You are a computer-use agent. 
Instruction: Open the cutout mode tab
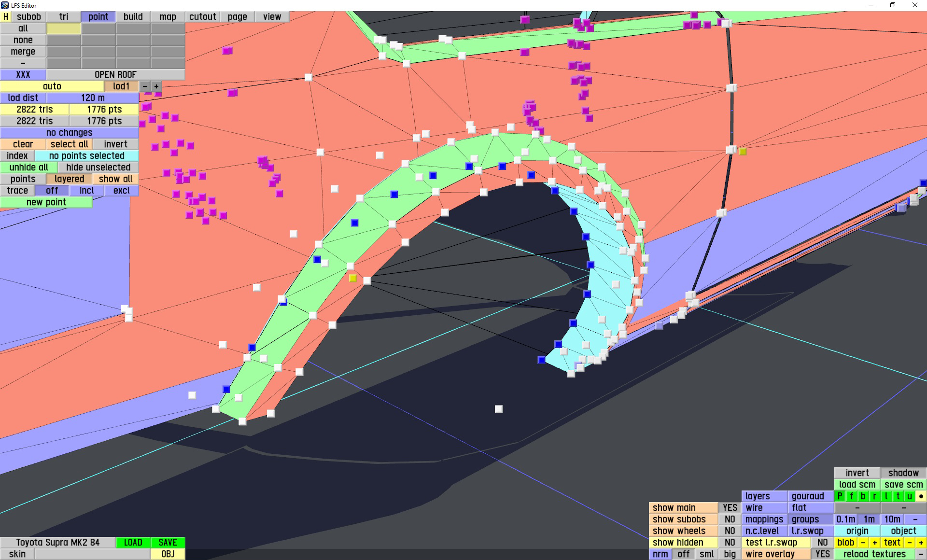tap(203, 16)
